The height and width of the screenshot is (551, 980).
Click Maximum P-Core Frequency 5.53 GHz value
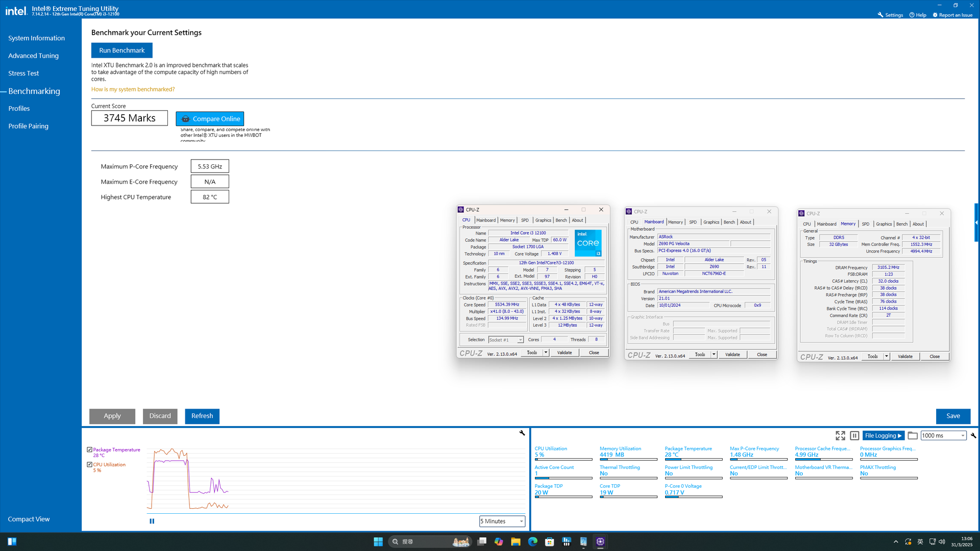[x=210, y=166]
